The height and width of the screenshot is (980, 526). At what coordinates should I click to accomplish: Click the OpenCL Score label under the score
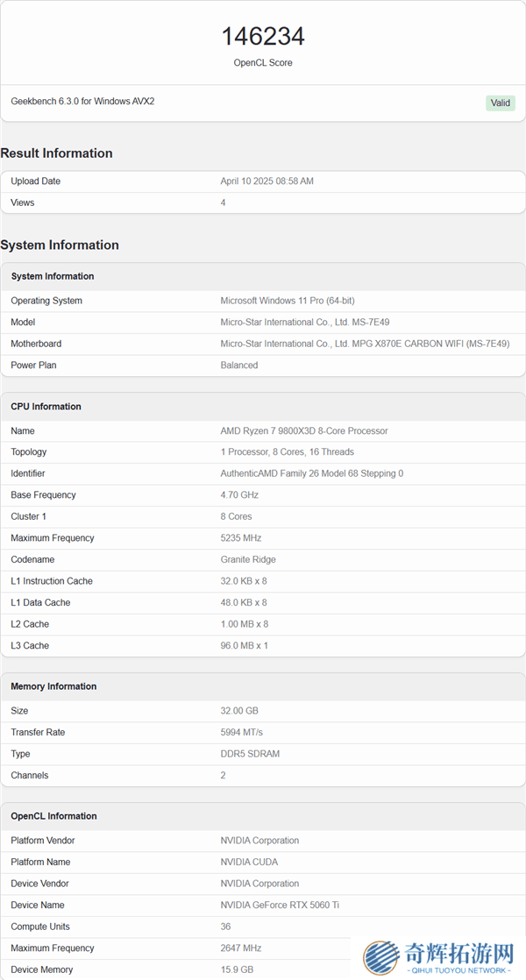pos(263,63)
